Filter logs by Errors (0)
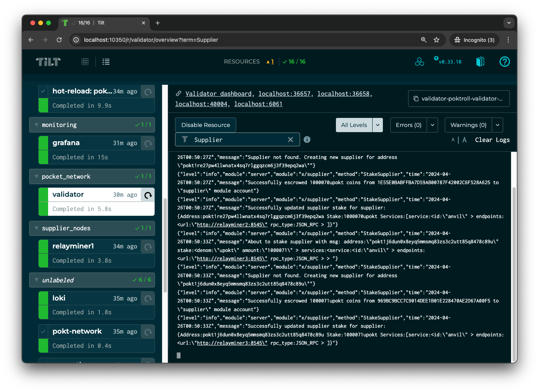The width and height of the screenshot is (539, 392). pos(408,125)
